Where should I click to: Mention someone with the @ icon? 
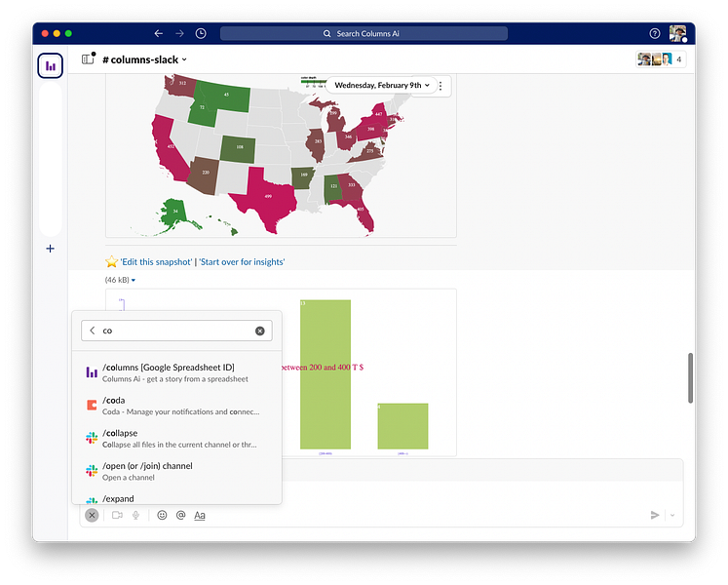[x=180, y=515]
